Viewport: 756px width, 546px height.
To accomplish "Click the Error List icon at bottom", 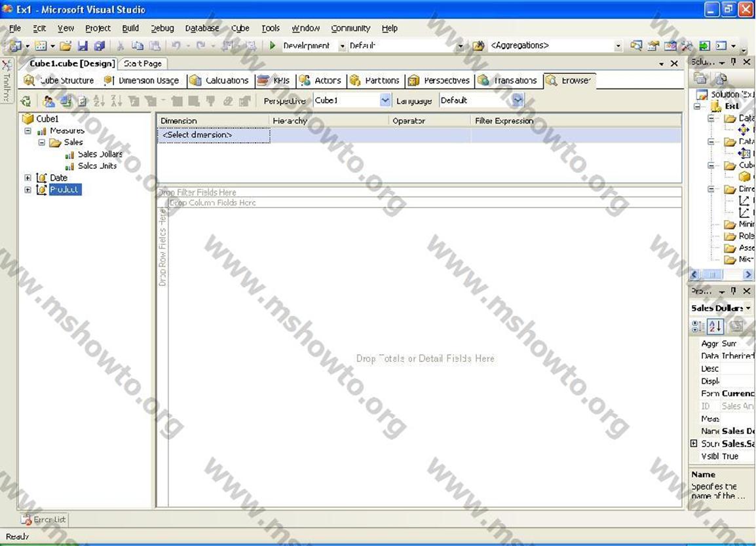I will [26, 520].
